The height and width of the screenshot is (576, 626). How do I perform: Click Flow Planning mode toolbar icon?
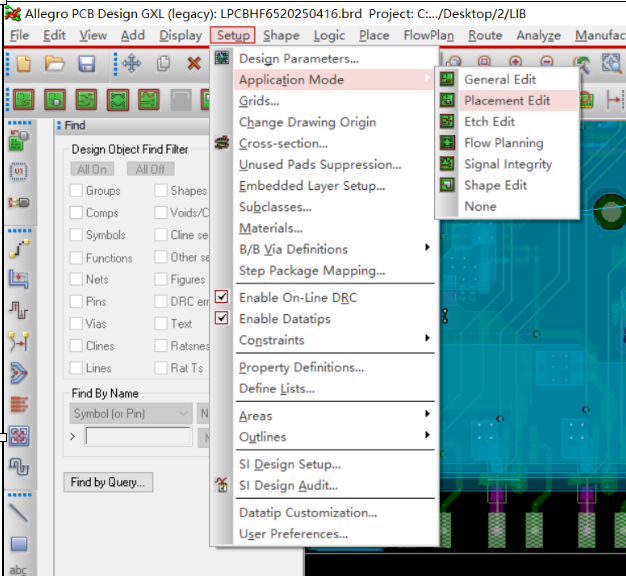point(118,99)
